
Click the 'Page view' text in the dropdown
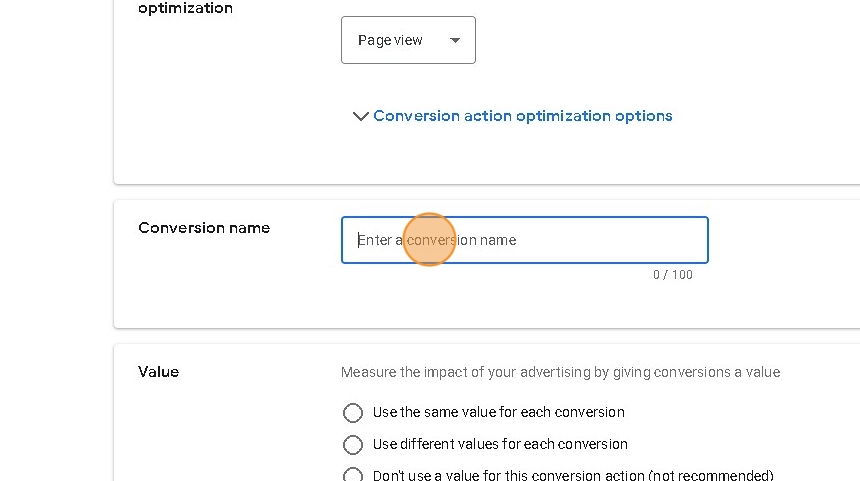pyautogui.click(x=390, y=40)
